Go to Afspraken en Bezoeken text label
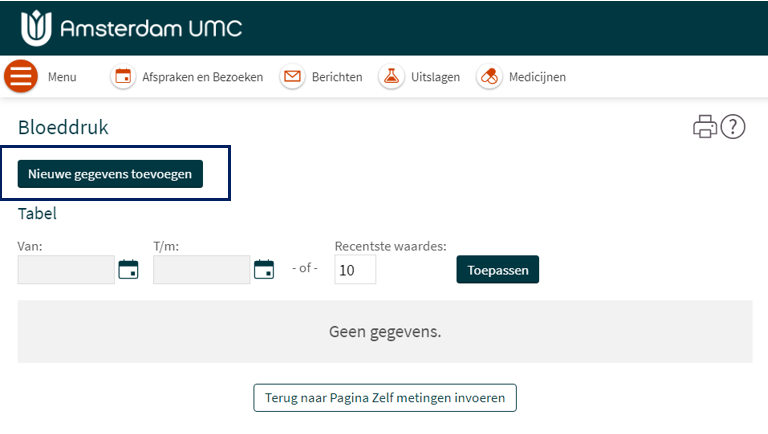The image size is (768, 434). tap(203, 77)
